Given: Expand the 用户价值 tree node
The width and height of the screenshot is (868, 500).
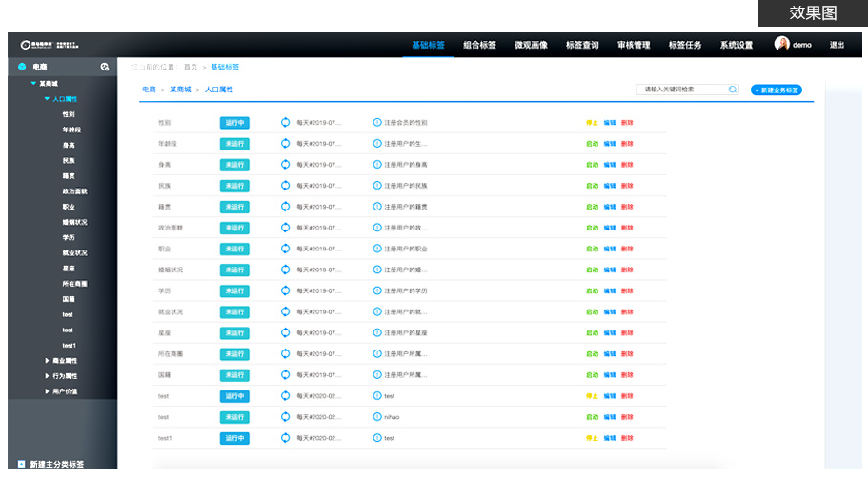Looking at the screenshot, I should click(47, 391).
